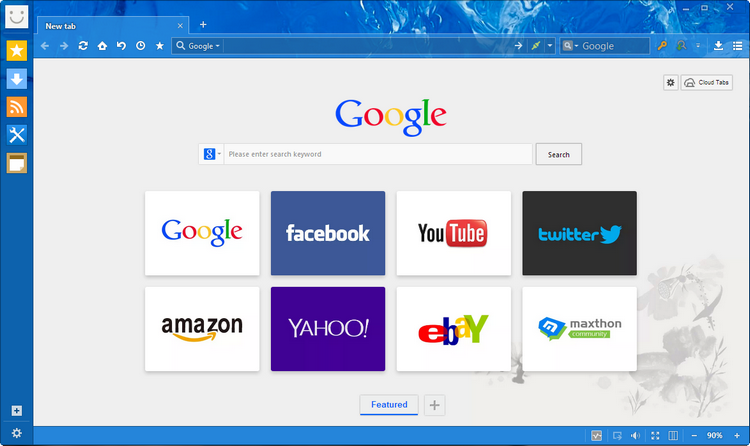The height and width of the screenshot is (446, 750).
Task: Open the Downloads arrow sidebar panel
Action: [x=17, y=78]
